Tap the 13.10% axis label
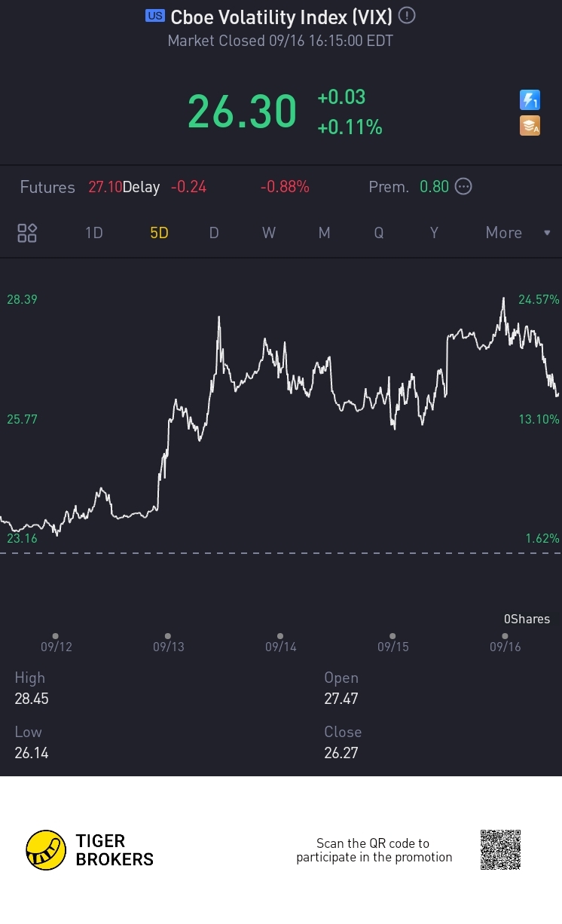562x924 pixels. click(x=539, y=419)
